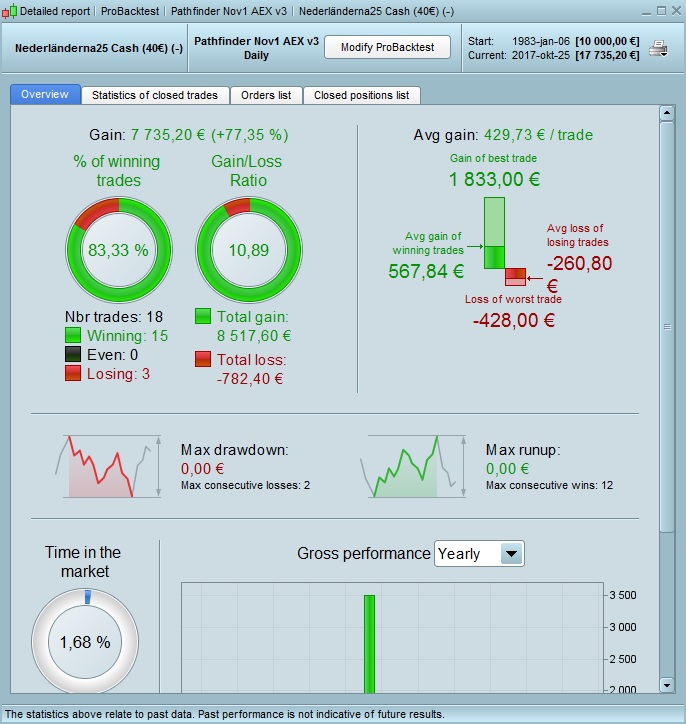Click the vertical scrollbar thumb

point(667,327)
